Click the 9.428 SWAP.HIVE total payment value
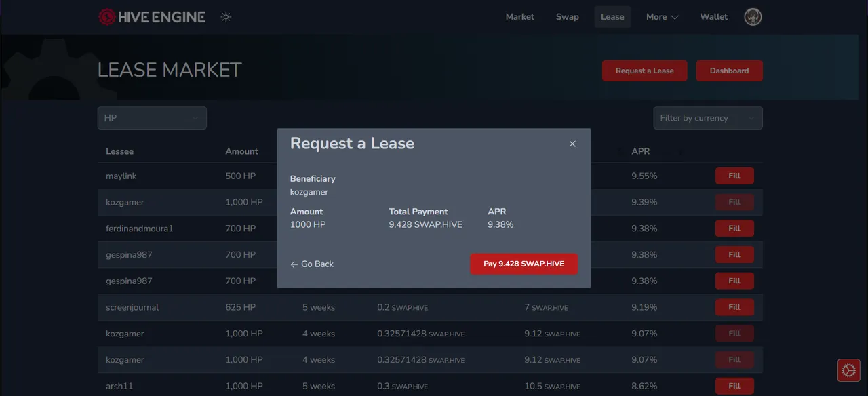 pyautogui.click(x=426, y=224)
